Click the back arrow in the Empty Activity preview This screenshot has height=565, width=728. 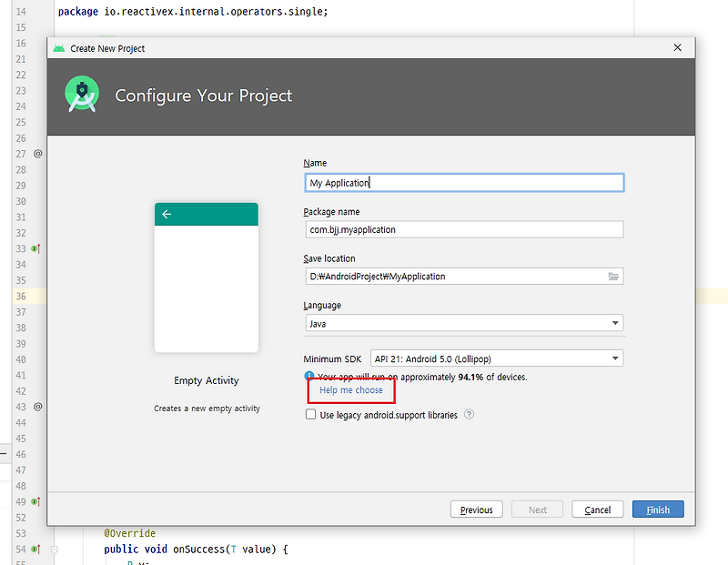167,214
